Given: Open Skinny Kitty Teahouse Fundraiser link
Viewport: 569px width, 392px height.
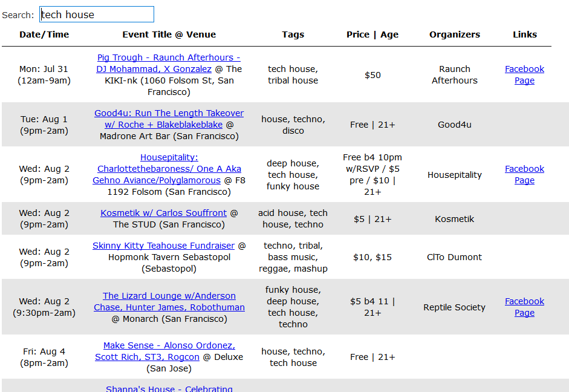Looking at the screenshot, I should tap(163, 246).
